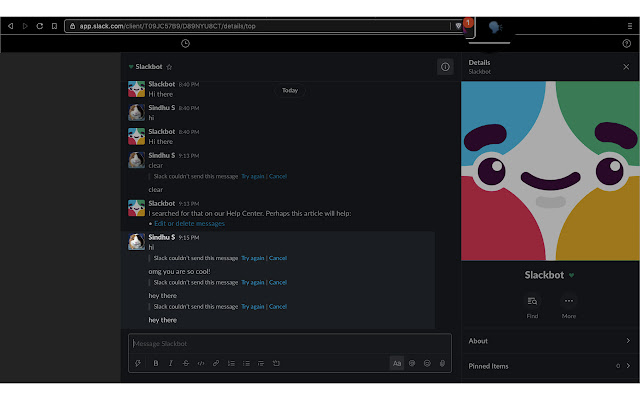640x400 pixels.
Task: Start an ordered numbered list
Action: coord(231,363)
